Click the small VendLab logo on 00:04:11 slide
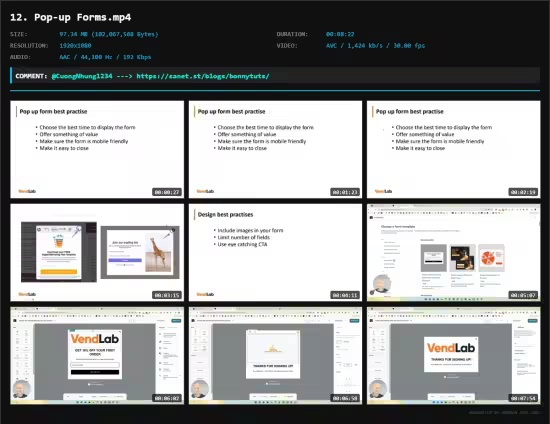 (x=205, y=294)
